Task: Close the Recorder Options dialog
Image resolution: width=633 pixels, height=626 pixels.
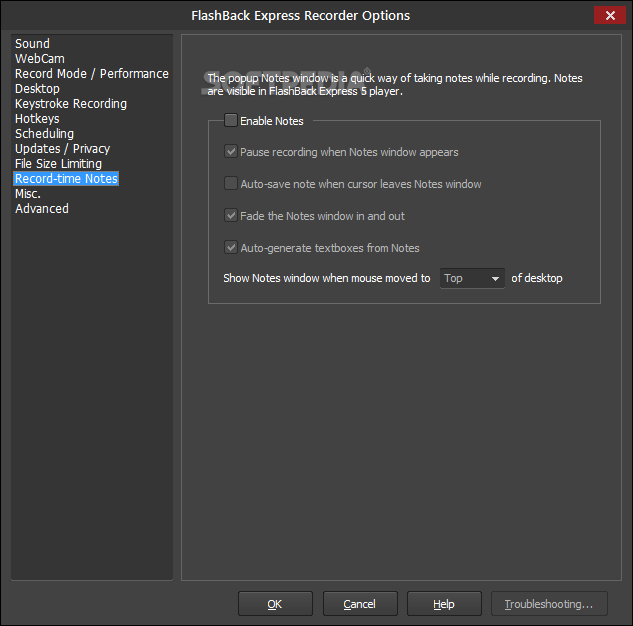Action: [610, 15]
